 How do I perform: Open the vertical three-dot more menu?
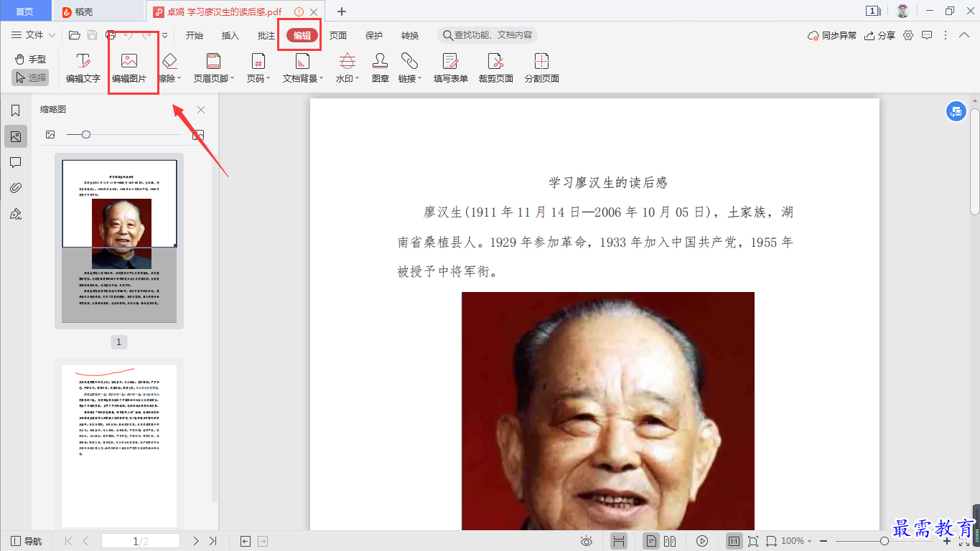click(x=946, y=35)
